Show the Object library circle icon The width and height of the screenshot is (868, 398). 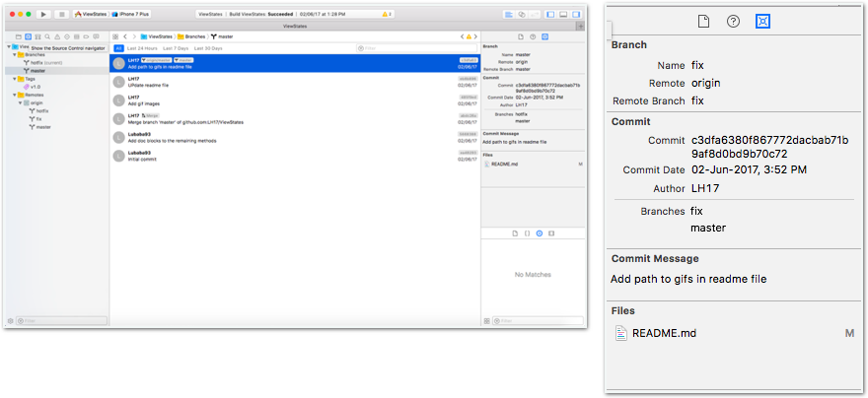(x=540, y=233)
